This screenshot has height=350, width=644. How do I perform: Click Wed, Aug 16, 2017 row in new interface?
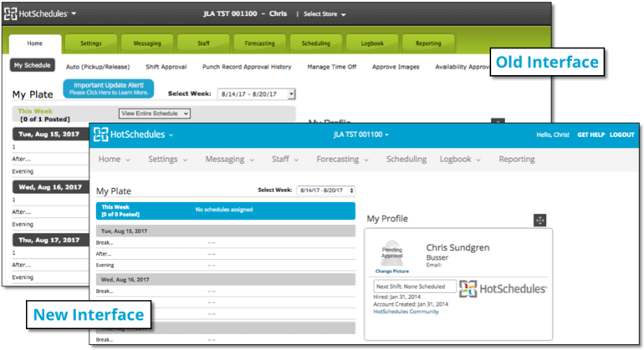coord(226,280)
